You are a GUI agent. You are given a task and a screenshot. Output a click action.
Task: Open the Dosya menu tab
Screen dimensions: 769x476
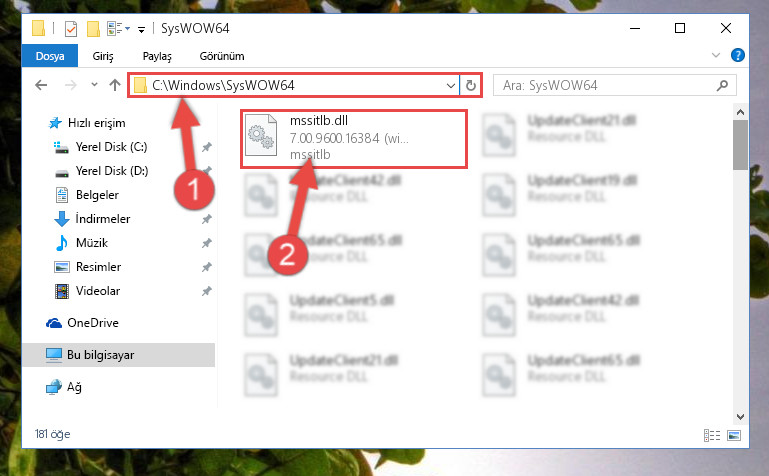tap(50, 56)
